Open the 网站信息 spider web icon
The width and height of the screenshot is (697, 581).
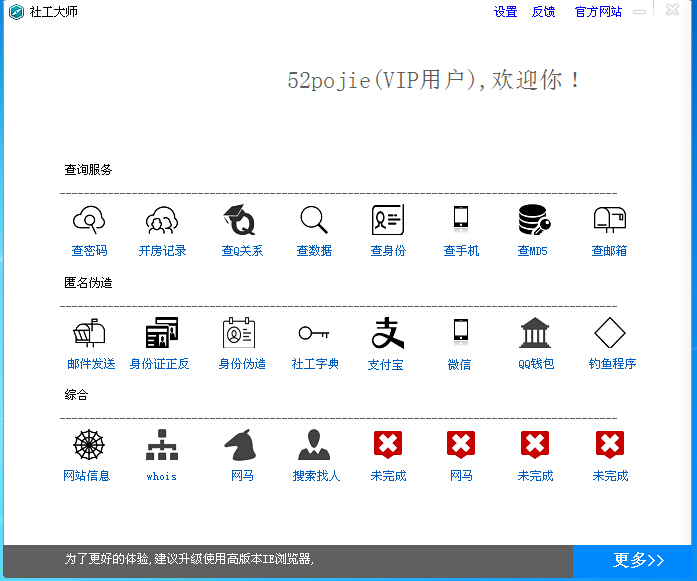(89, 445)
